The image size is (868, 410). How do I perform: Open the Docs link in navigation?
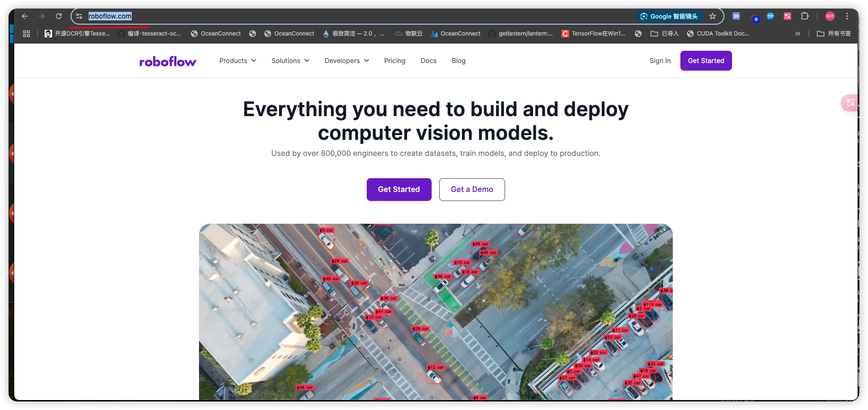(428, 61)
